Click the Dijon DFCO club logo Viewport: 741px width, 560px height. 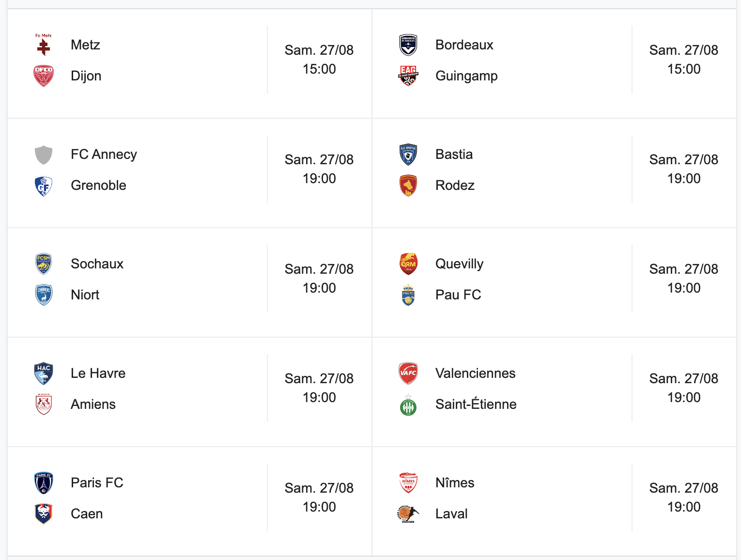44,76
